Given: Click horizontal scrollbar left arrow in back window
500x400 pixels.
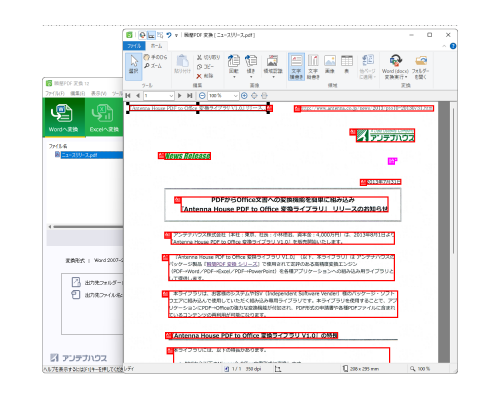Looking at the screenshot, I should pyautogui.click(x=50, y=227).
